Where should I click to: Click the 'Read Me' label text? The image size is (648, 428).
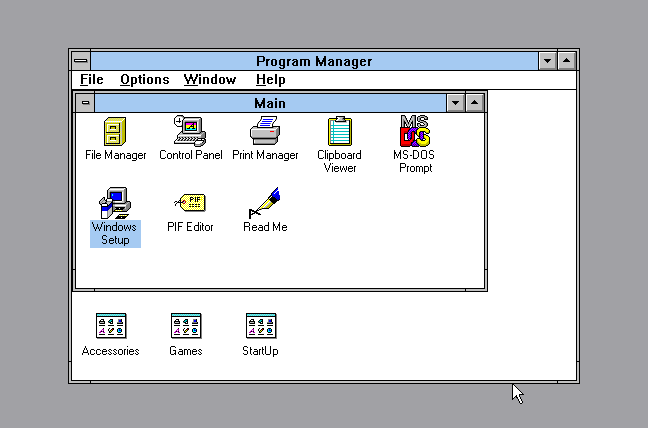pos(265,227)
